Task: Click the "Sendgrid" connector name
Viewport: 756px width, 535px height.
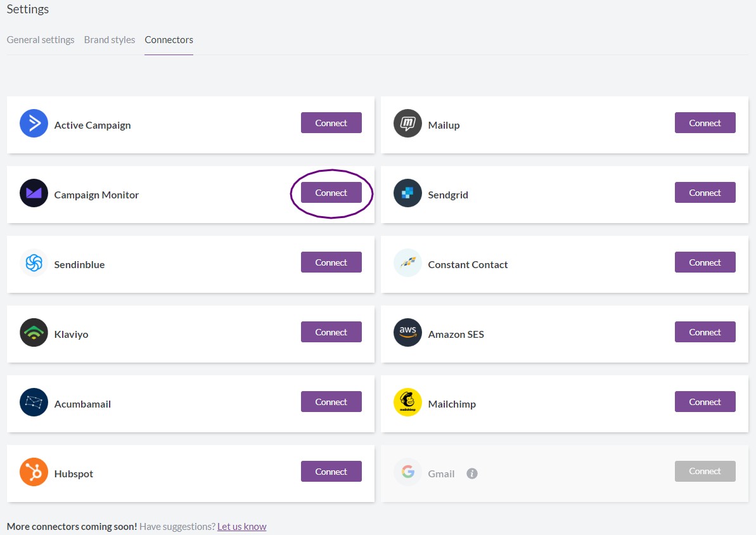Action: click(448, 195)
